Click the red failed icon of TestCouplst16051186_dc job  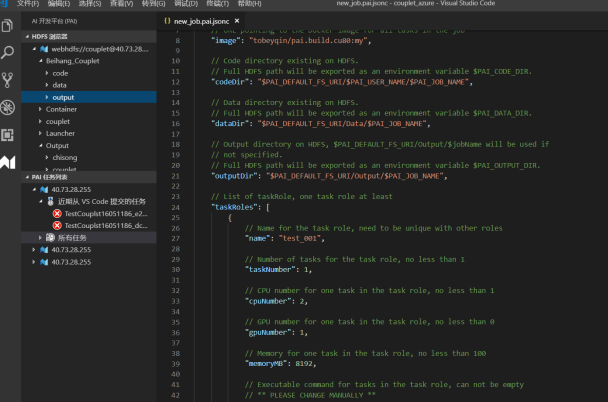pos(57,226)
